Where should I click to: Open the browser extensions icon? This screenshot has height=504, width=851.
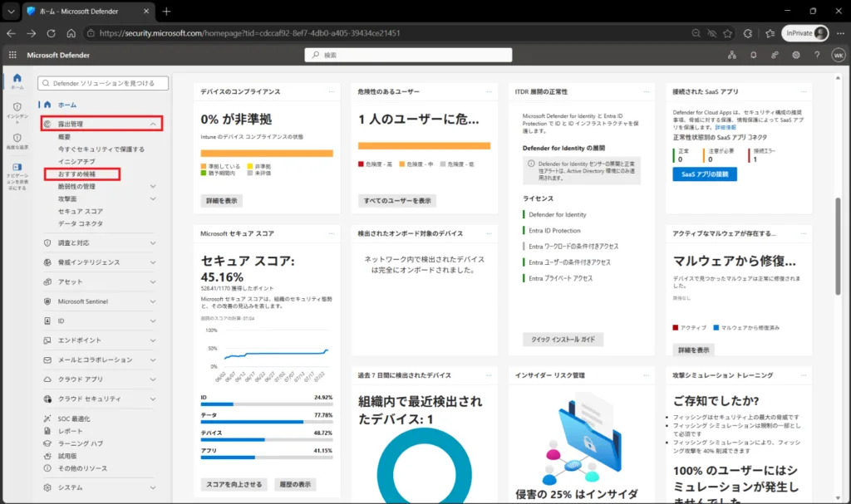pos(748,33)
